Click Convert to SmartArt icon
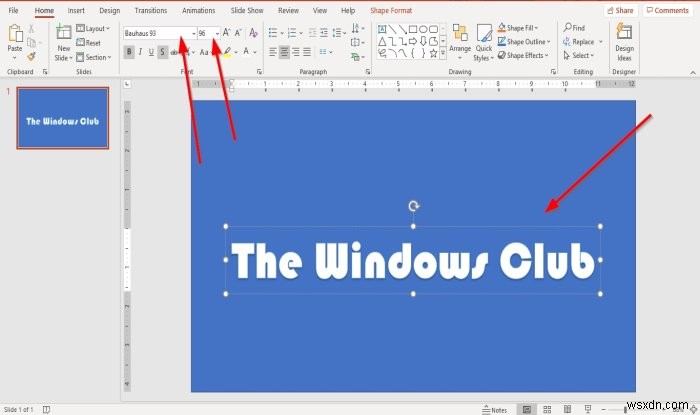Viewport: 700px width, 415px height. (x=357, y=57)
